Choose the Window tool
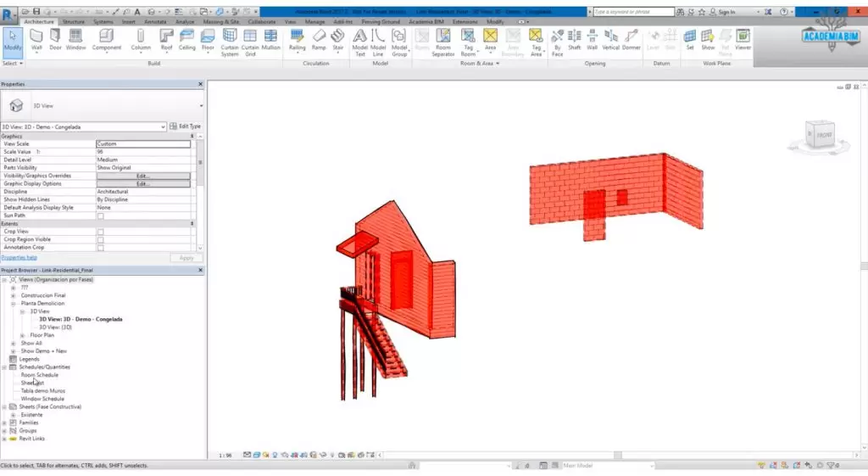Screen dimensions: 868x476 pyautogui.click(x=75, y=38)
